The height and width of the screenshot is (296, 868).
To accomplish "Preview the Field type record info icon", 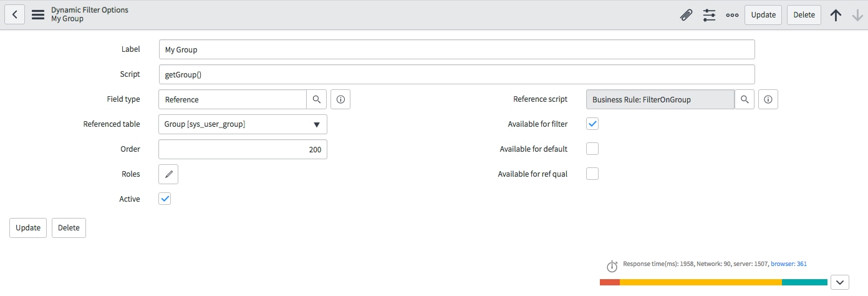I will click(x=340, y=99).
